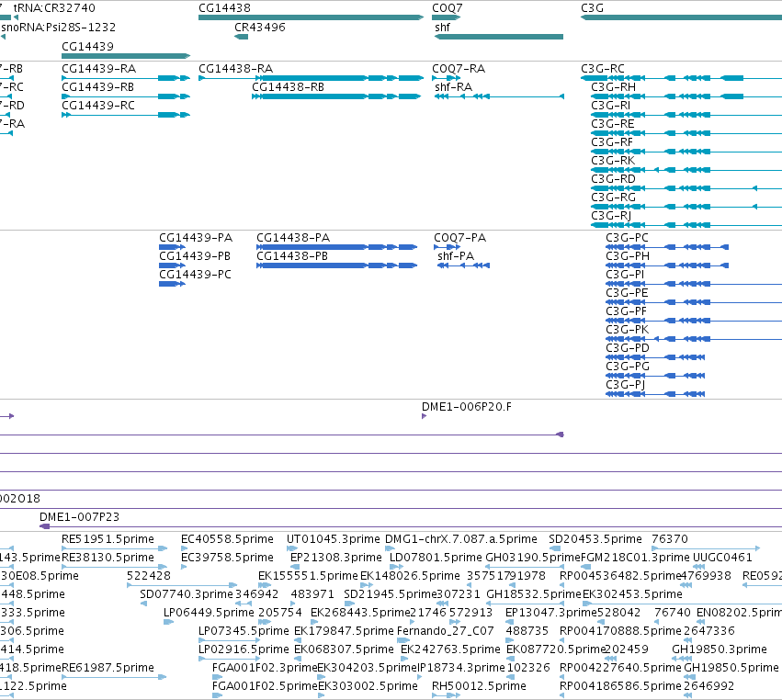Click EST label SD07740.3prime
The image size is (782, 700).
[187, 593]
